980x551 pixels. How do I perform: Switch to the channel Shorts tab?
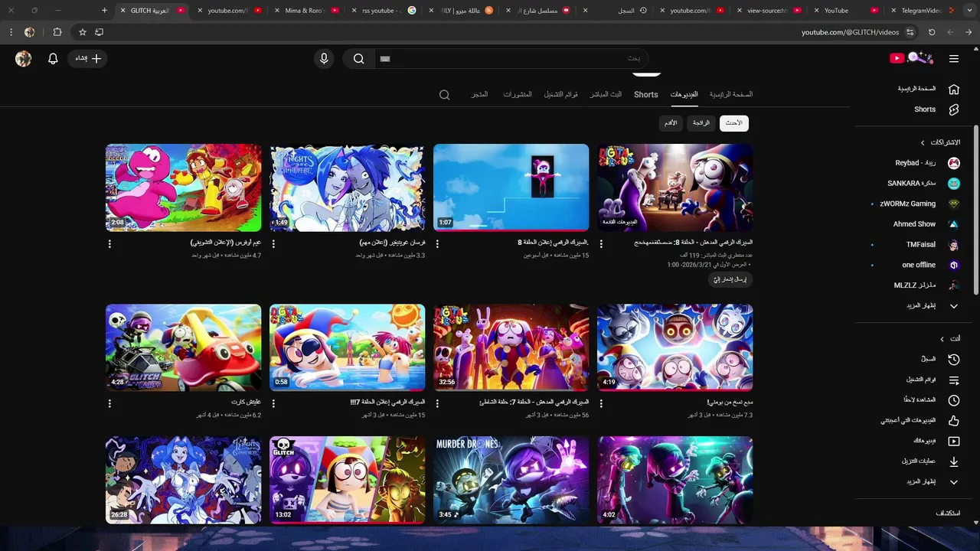pyautogui.click(x=646, y=95)
